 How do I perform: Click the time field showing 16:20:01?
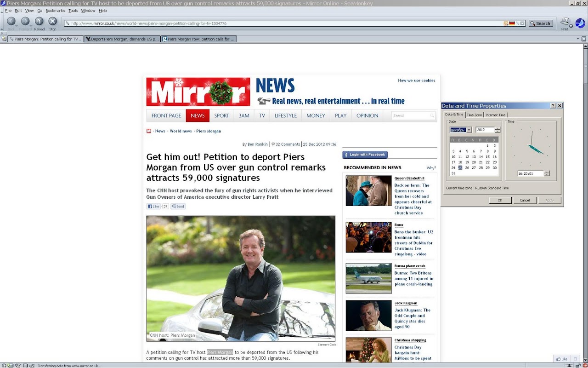click(531, 173)
